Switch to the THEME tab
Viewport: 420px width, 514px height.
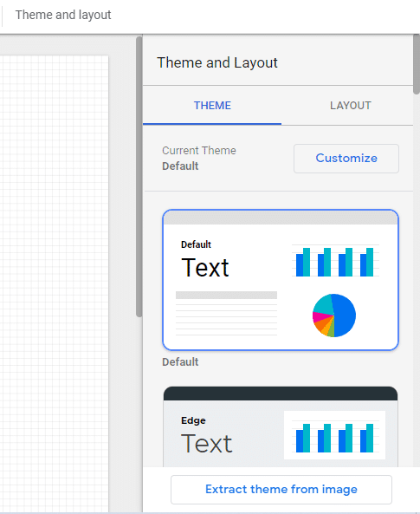point(212,106)
